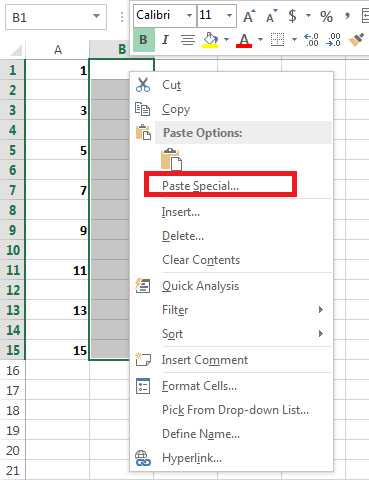
Task: Click cell containing 15 in column A
Action: [x=57, y=350]
